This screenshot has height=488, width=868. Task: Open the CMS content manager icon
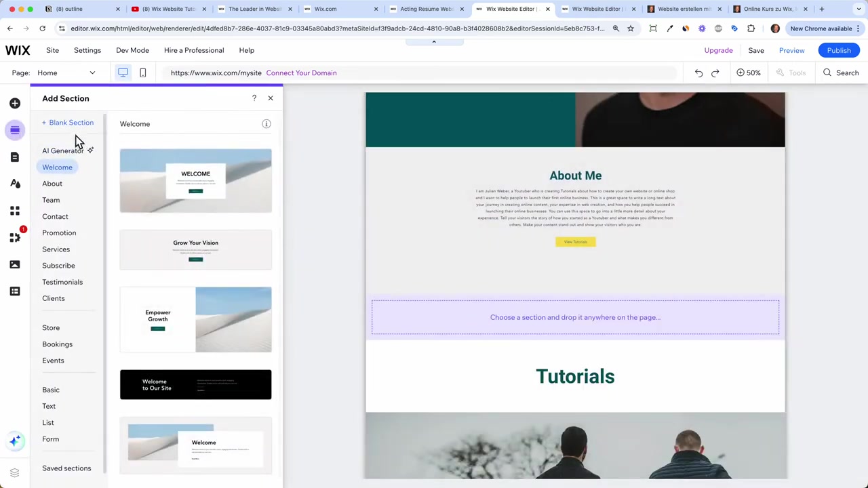[x=15, y=291]
